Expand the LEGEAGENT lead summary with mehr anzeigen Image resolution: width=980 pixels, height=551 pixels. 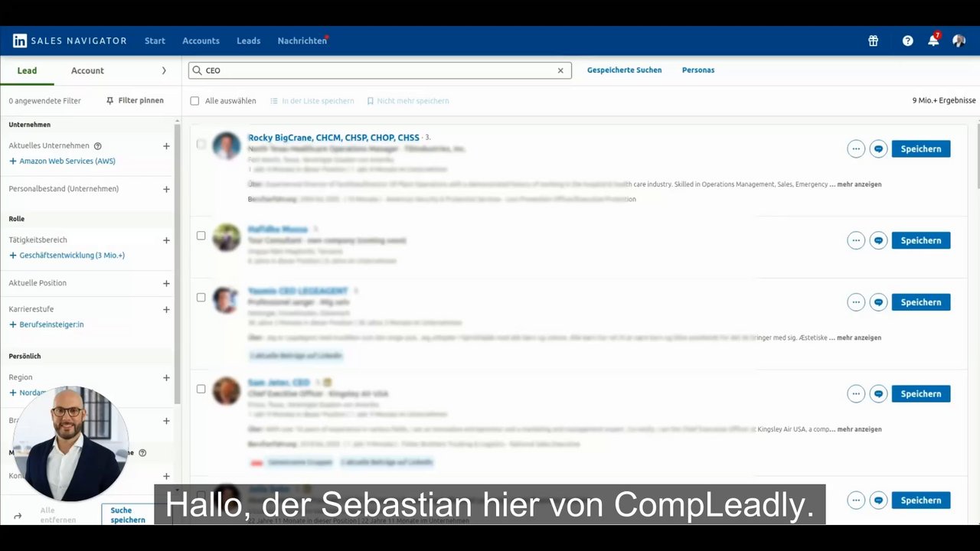(x=859, y=337)
